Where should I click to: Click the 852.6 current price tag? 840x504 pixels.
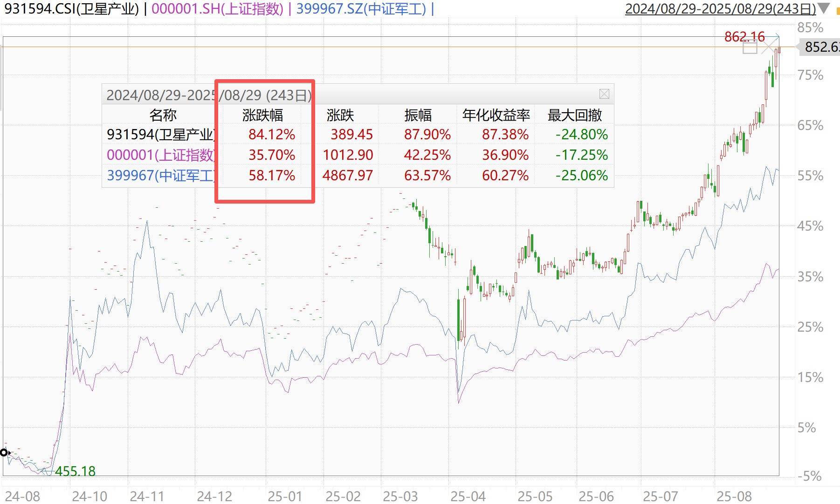point(821,47)
